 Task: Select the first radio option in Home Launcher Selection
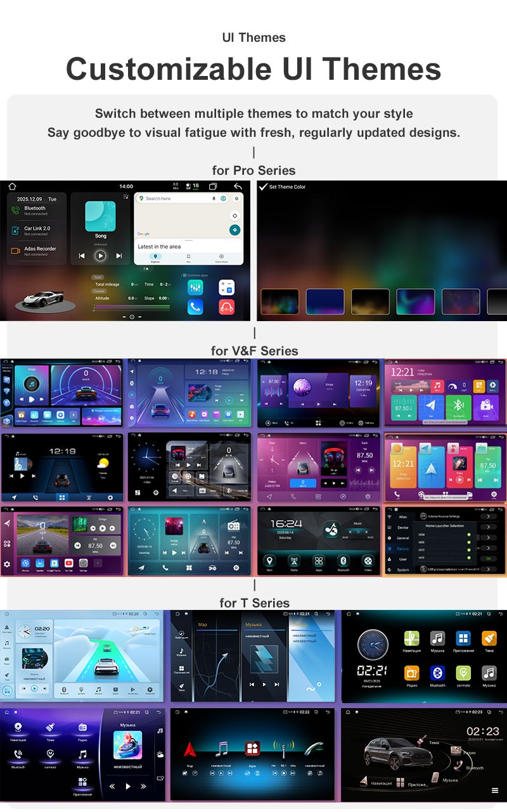[x=469, y=535]
